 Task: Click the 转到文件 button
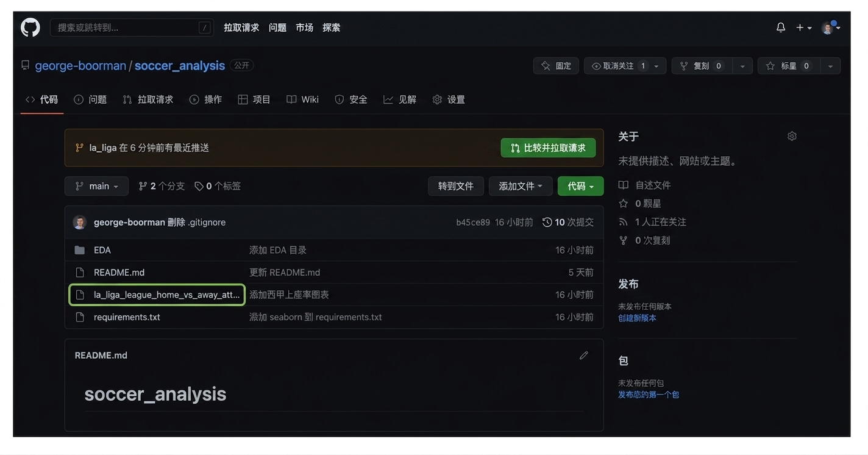pos(456,186)
